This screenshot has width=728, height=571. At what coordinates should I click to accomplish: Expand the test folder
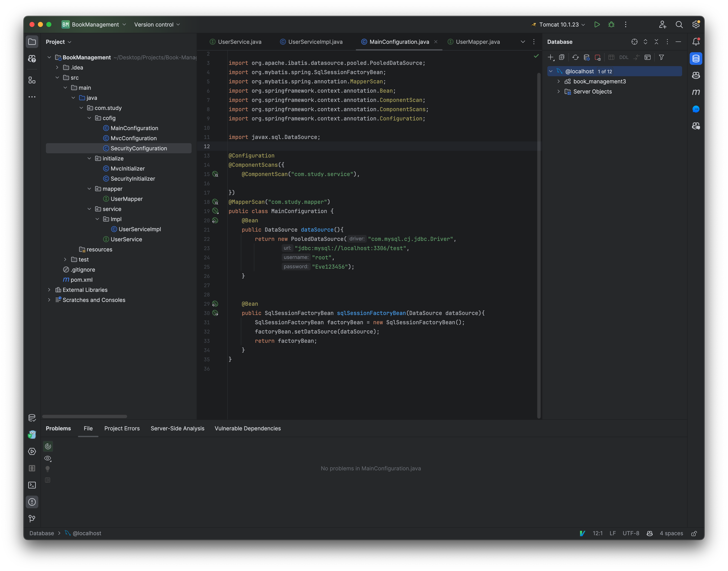(65, 259)
